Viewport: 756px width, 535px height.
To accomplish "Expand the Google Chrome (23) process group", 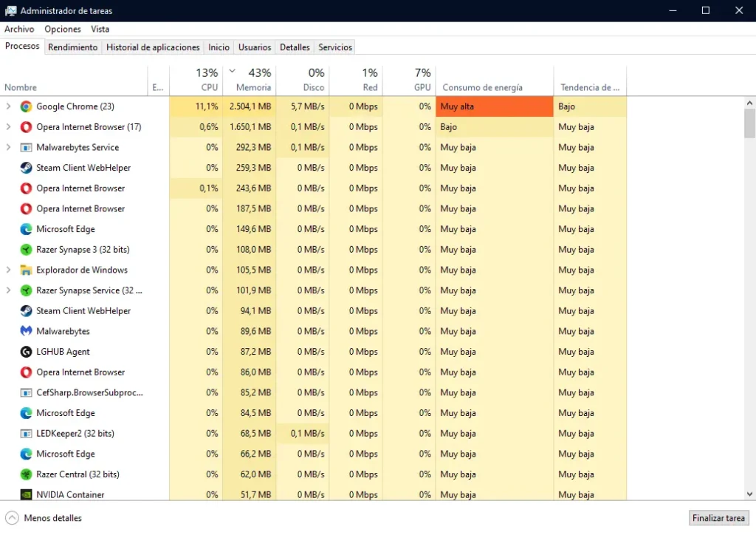I will pos(7,106).
